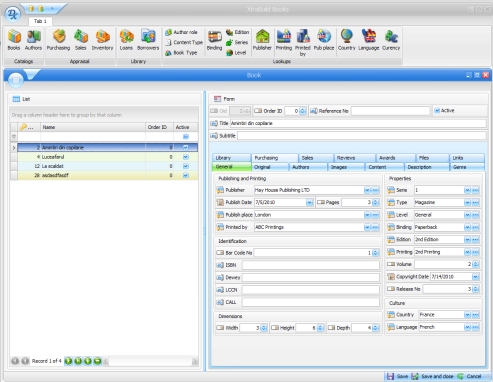Click the Reference No input field
493x382 pixels.
coord(390,111)
